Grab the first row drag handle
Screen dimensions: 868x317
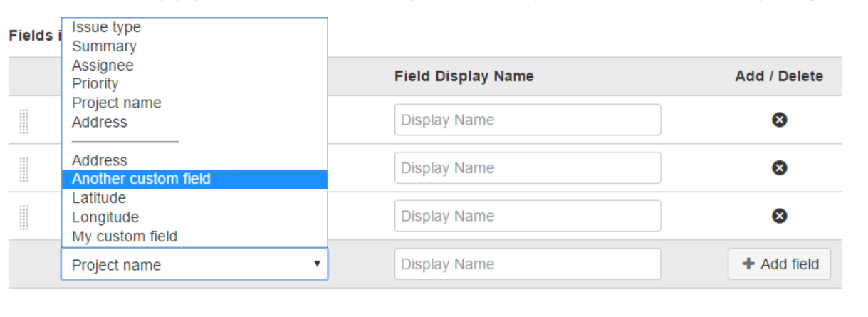pyautogui.click(x=23, y=120)
